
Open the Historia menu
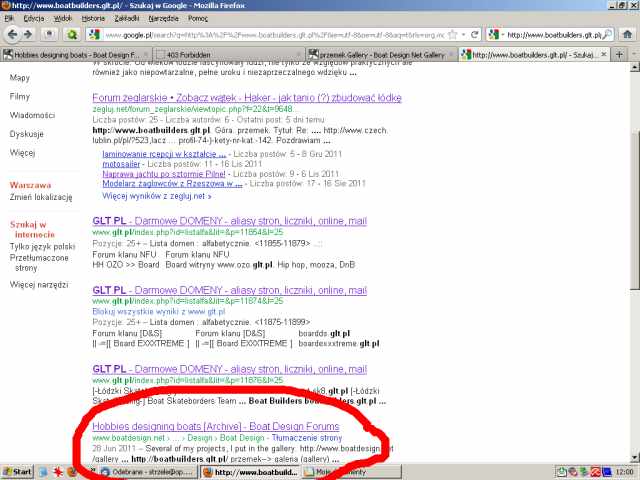point(93,18)
